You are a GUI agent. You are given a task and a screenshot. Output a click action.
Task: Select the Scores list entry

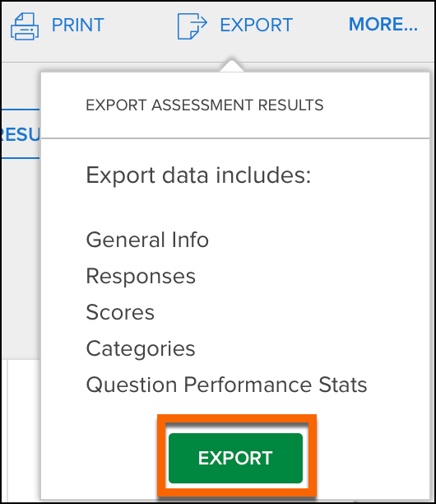click(x=120, y=312)
